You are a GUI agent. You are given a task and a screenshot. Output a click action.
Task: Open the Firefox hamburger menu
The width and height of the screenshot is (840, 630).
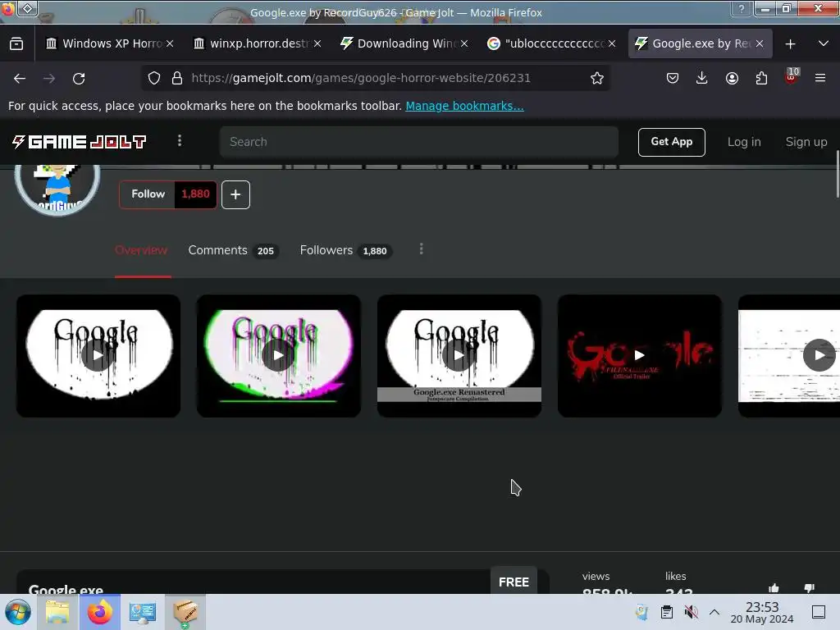click(x=820, y=78)
